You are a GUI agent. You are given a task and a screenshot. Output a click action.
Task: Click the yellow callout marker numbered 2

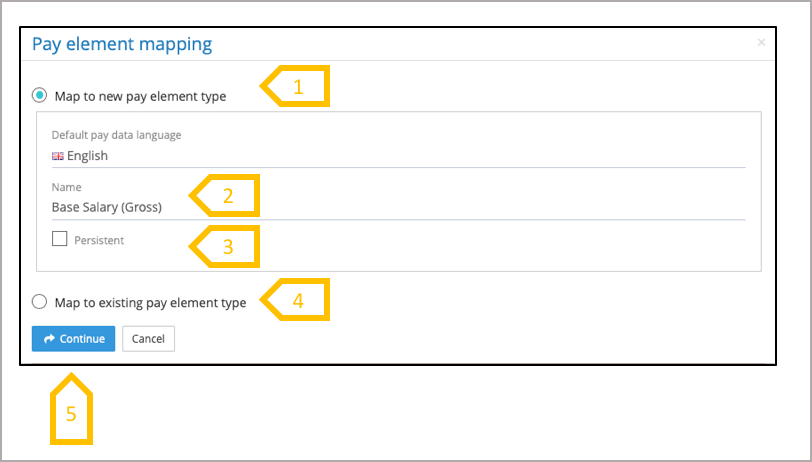click(x=227, y=195)
